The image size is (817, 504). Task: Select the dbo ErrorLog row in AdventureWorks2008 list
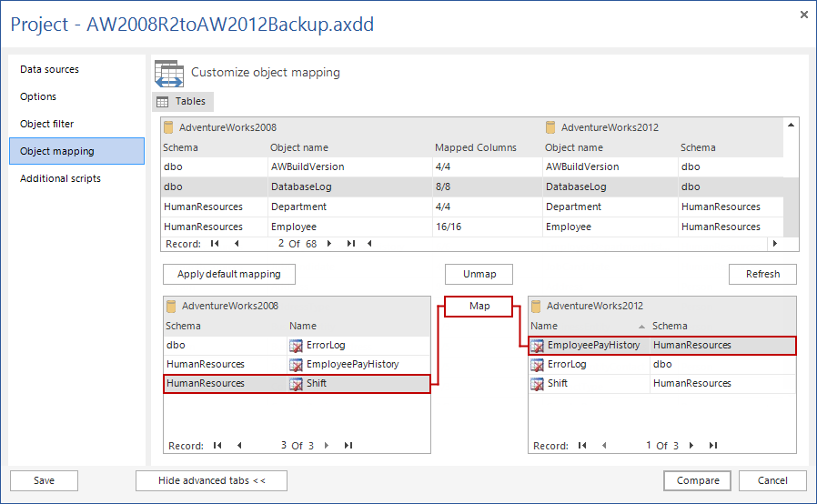[297, 345]
